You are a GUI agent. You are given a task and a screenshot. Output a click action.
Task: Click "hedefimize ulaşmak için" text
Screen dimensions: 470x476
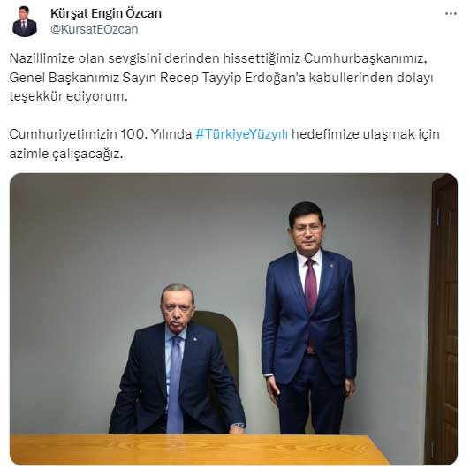tap(366, 134)
